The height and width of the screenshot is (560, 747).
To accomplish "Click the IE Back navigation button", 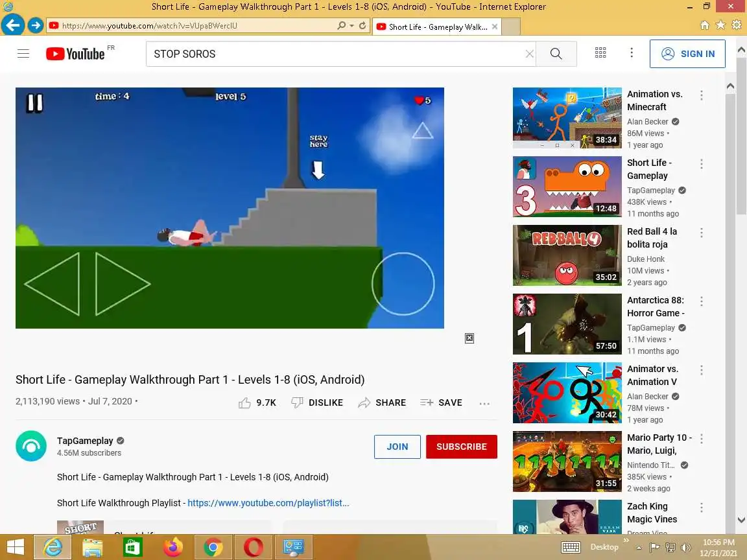I will [13, 24].
